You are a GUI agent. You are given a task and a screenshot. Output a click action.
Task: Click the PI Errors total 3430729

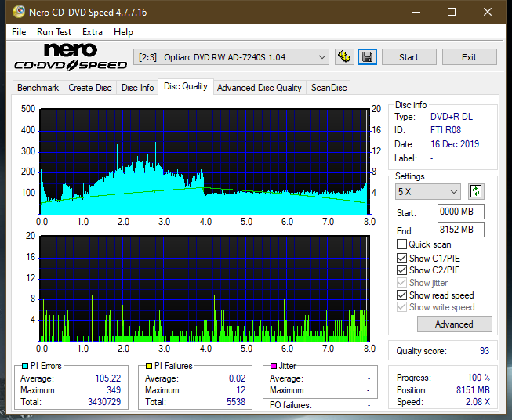pos(104,402)
